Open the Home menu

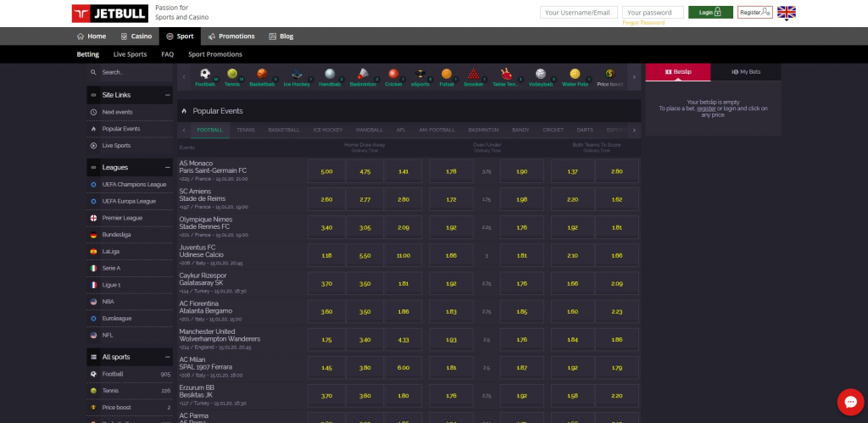(x=92, y=36)
